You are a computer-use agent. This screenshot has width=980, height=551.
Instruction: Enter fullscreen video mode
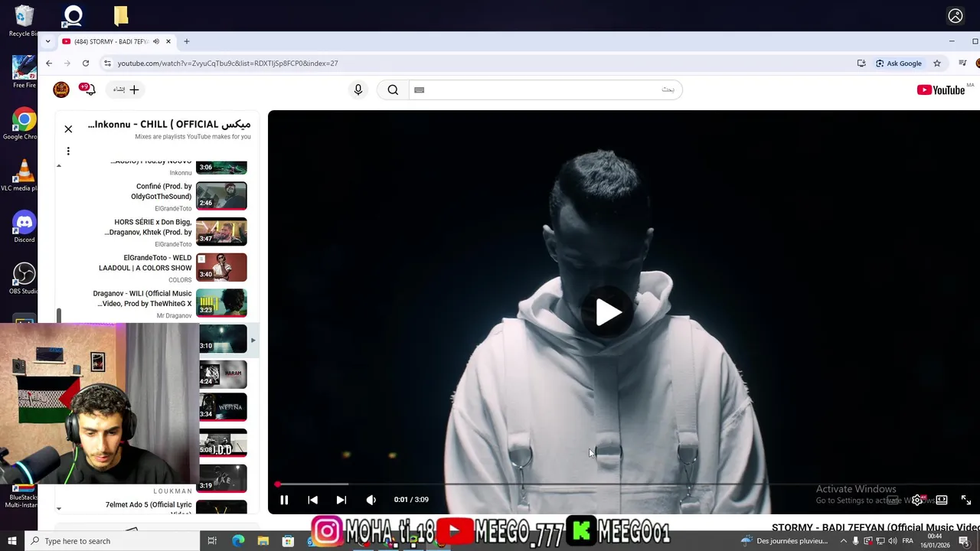click(966, 500)
